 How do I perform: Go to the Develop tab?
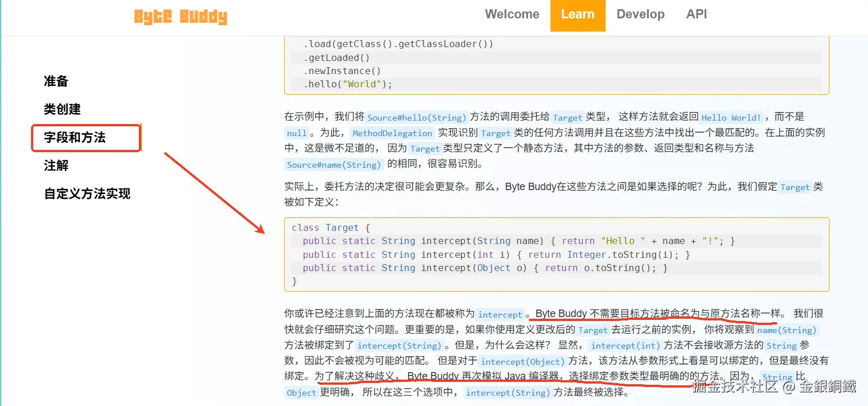pyautogui.click(x=640, y=14)
